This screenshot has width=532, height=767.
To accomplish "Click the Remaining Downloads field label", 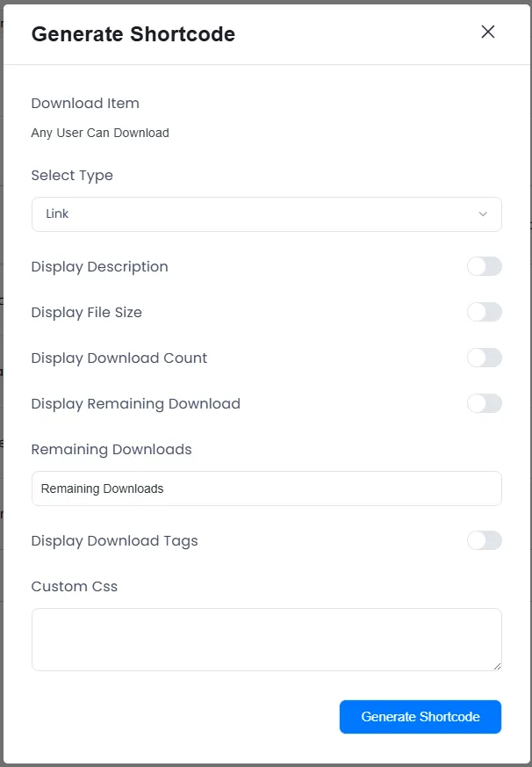I will 111,450.
